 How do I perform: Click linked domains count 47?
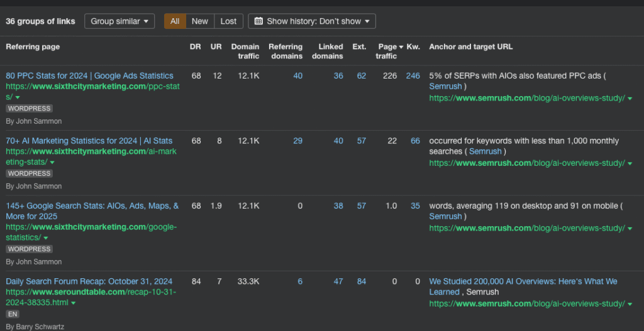pyautogui.click(x=338, y=281)
